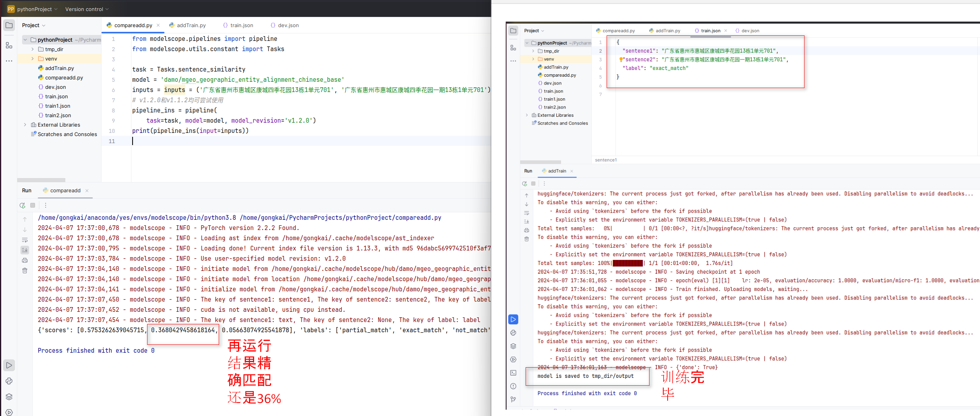Expand tmp_dir folder in right window tree
Image resolution: width=980 pixels, height=416 pixels.
(533, 51)
